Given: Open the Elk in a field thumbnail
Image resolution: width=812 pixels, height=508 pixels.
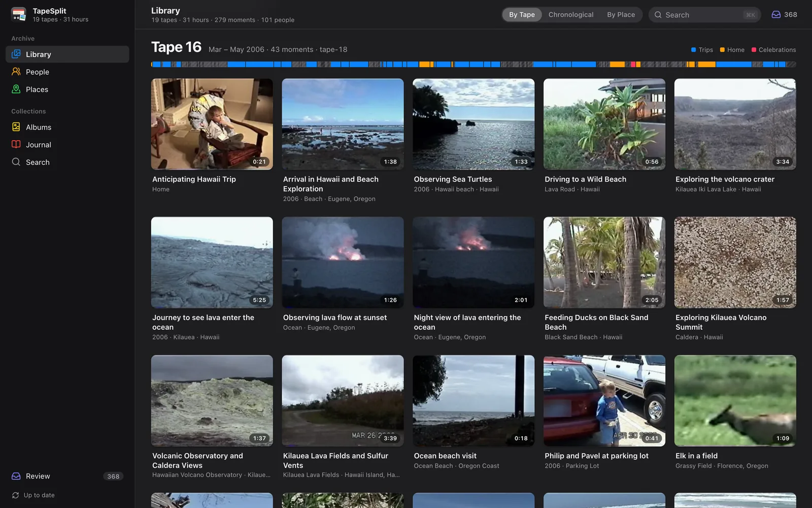Looking at the screenshot, I should (x=735, y=401).
